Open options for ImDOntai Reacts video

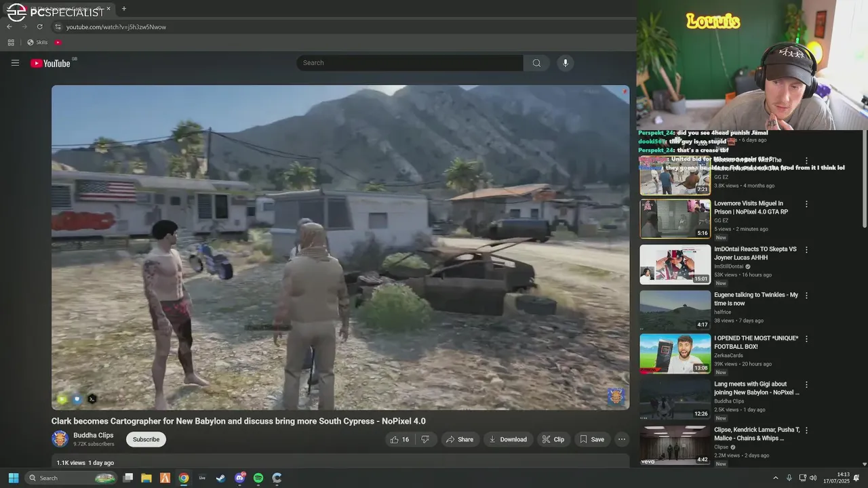tap(806, 249)
